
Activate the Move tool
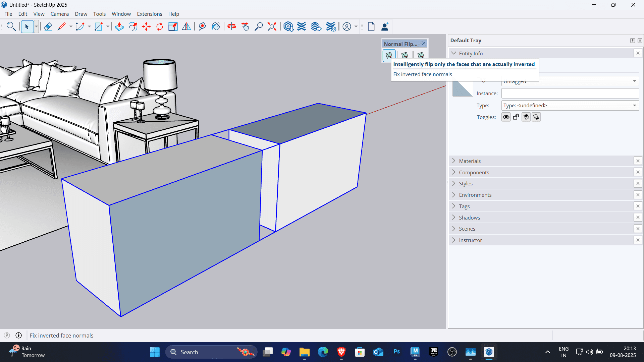click(x=146, y=26)
